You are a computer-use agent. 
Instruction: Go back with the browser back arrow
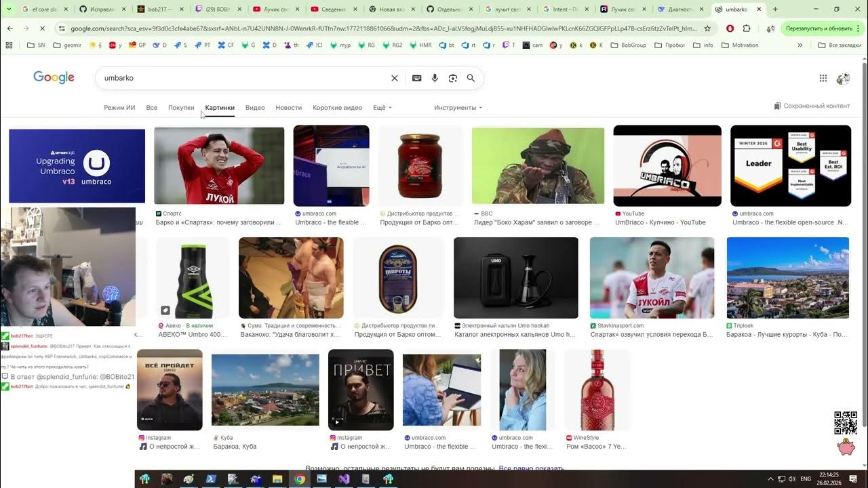pos(9,28)
